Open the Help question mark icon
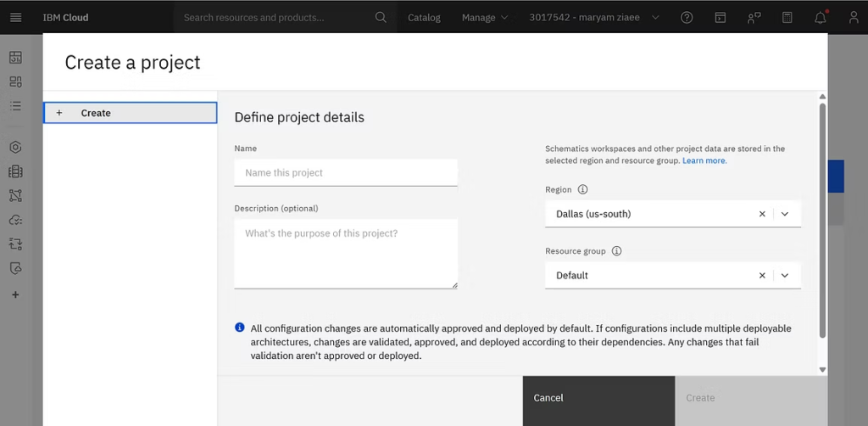 (x=687, y=18)
